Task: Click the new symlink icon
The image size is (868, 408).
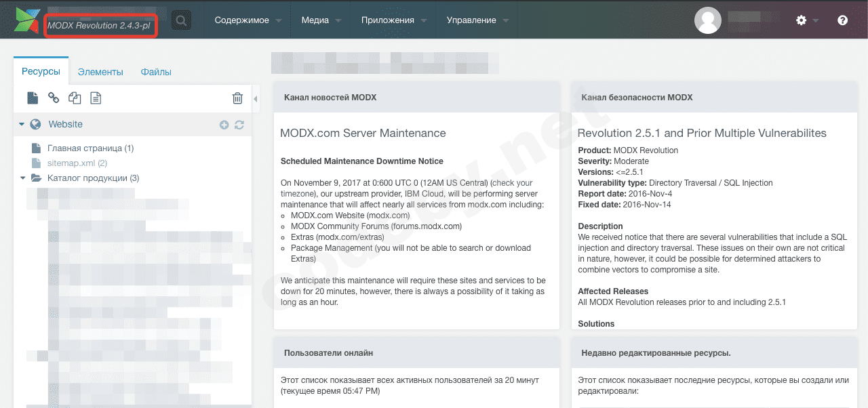Action: click(x=75, y=98)
